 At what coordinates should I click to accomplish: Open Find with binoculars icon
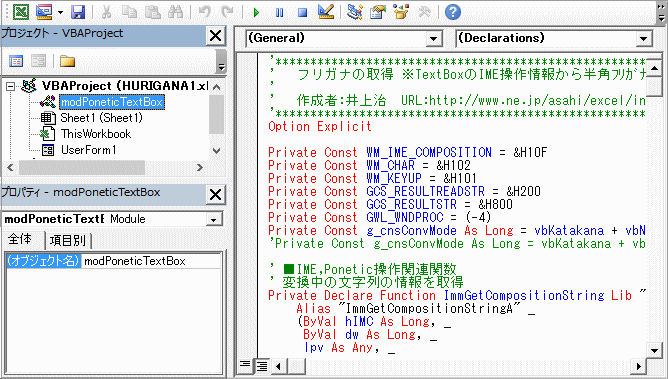[176, 11]
